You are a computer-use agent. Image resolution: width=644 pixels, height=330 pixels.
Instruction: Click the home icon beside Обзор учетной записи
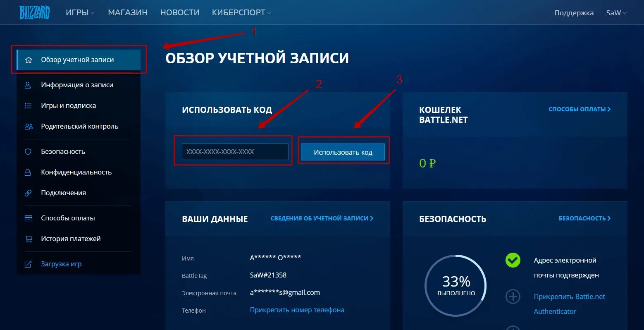pos(29,60)
